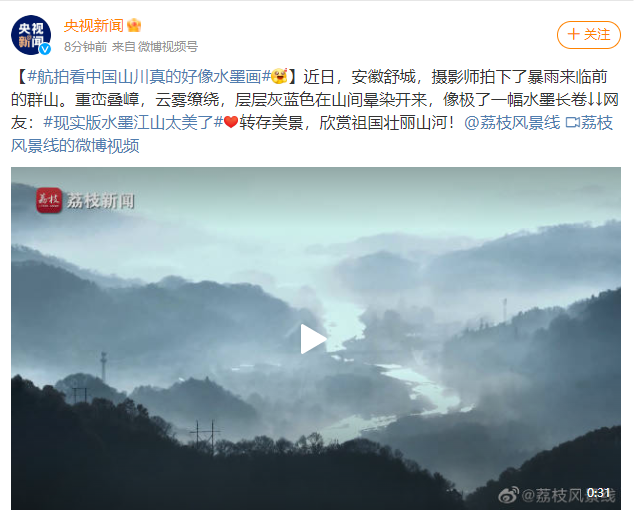Click the 0:31 video duration label
Screen dimensions: 634x514
pos(598,493)
